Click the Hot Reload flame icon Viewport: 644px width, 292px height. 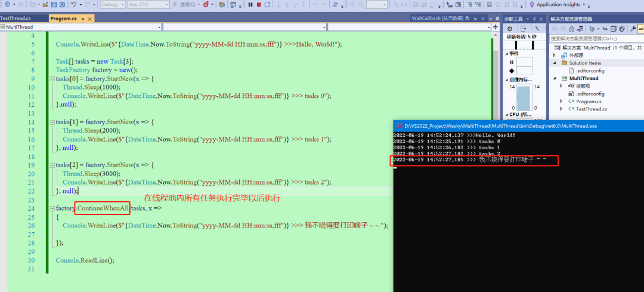point(206,5)
